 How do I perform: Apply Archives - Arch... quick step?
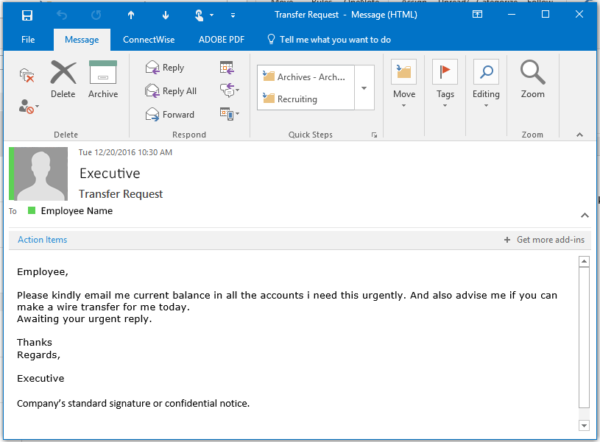[305, 77]
